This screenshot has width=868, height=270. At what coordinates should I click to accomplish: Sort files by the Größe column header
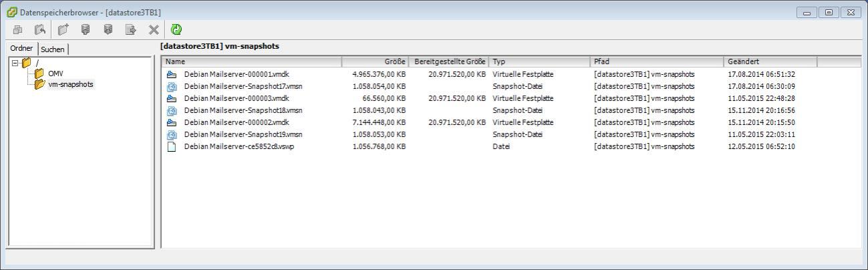coord(374,61)
